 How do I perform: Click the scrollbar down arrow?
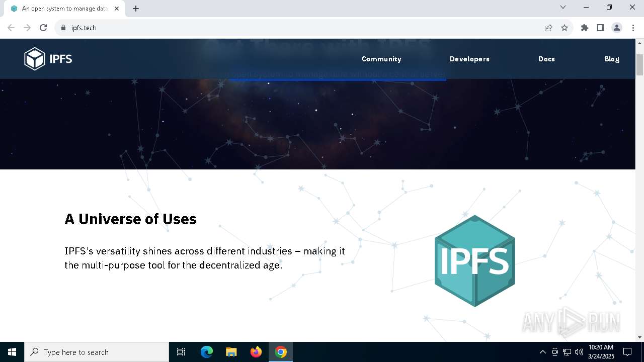(x=639, y=337)
